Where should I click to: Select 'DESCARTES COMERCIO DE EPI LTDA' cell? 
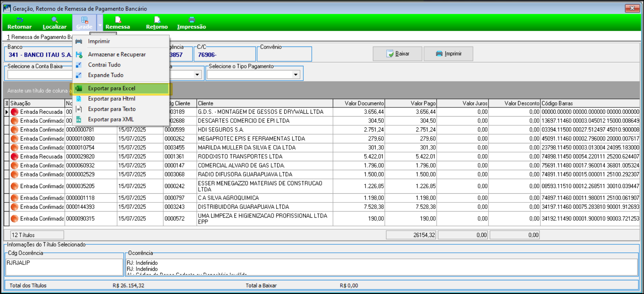coord(265,121)
